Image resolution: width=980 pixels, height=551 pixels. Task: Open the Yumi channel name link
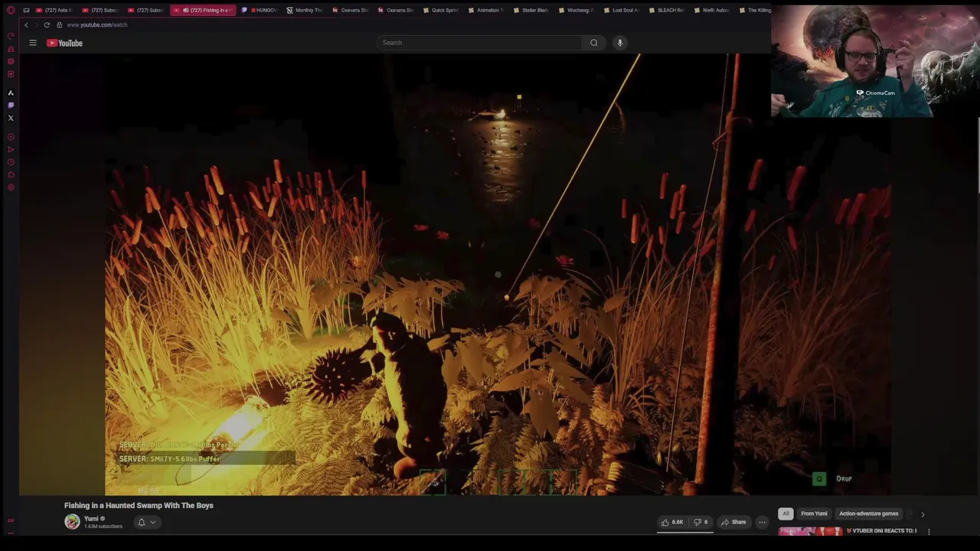tap(91, 519)
